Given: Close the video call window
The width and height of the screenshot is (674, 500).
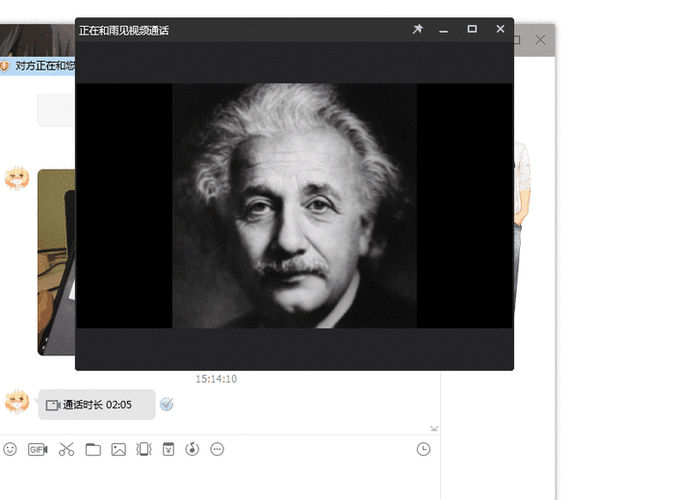Looking at the screenshot, I should [500, 30].
